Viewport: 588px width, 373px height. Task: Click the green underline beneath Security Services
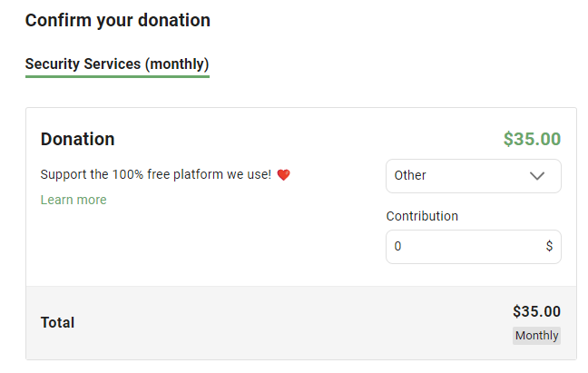[117, 76]
